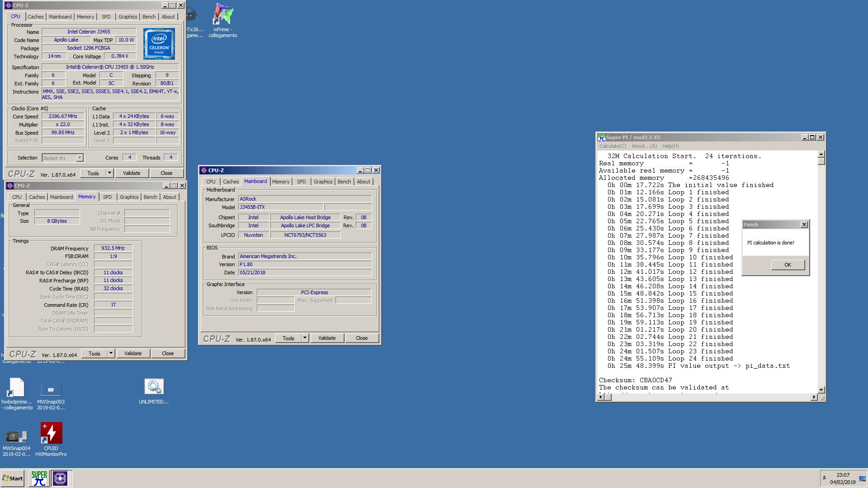The height and width of the screenshot is (488, 868).
Task: Click Close button in top CPU-Z window
Action: (166, 173)
